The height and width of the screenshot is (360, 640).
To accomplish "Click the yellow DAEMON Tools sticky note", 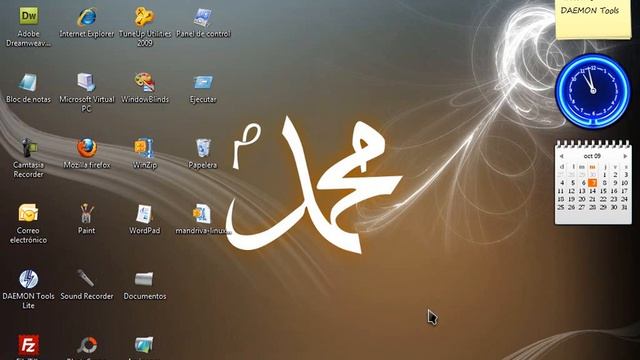I will [x=593, y=19].
